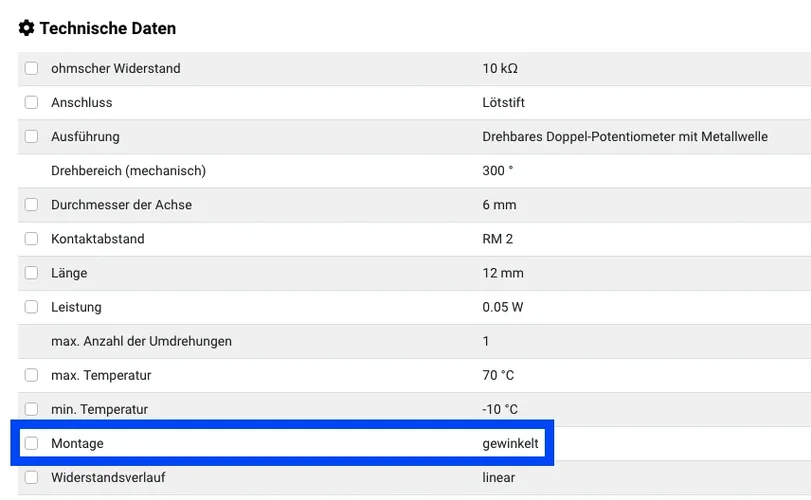Enable the max. Temperatur checkbox
The height and width of the screenshot is (500, 811).
(x=32, y=375)
